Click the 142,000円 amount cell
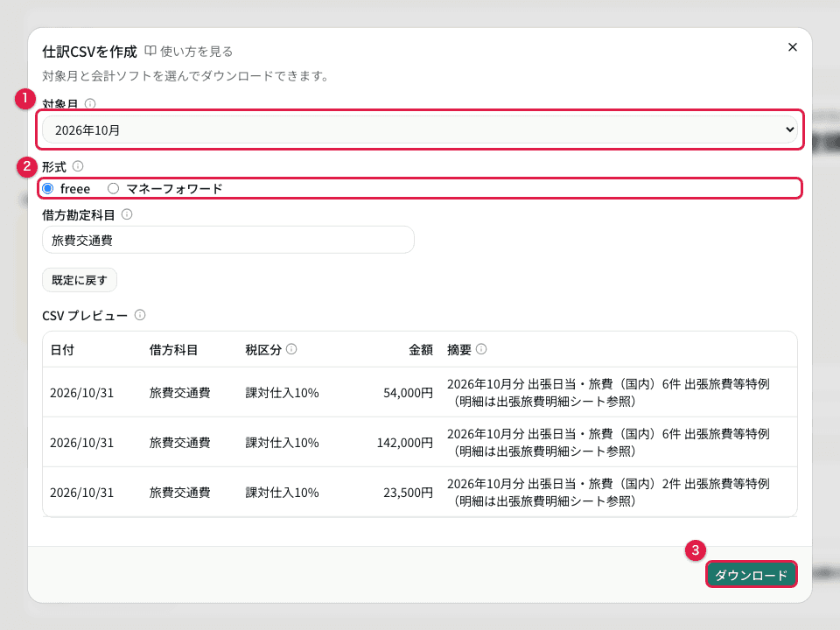 (405, 443)
